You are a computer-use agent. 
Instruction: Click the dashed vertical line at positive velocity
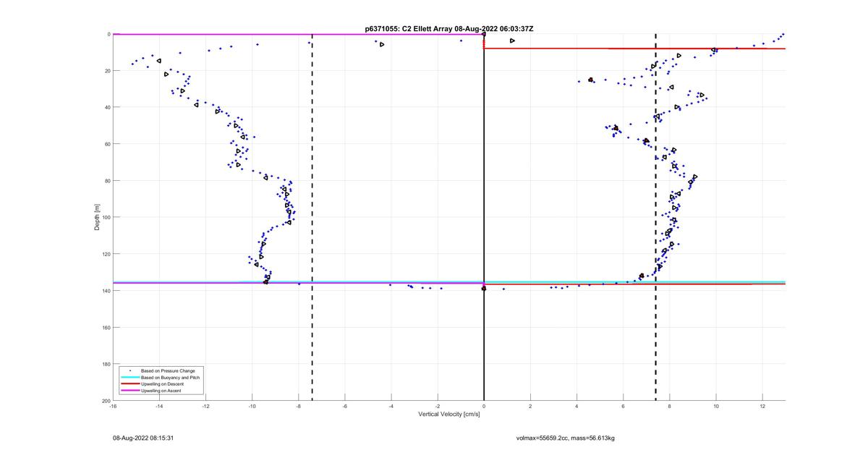(655, 217)
